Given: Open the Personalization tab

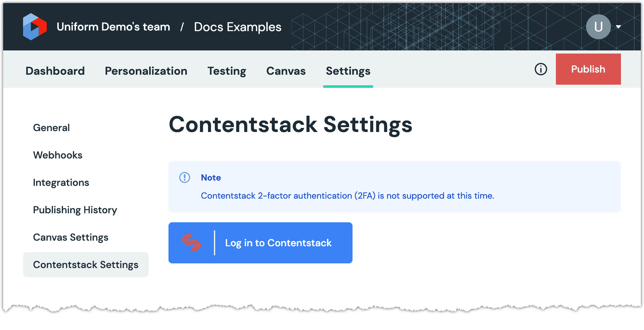Looking at the screenshot, I should [x=146, y=71].
